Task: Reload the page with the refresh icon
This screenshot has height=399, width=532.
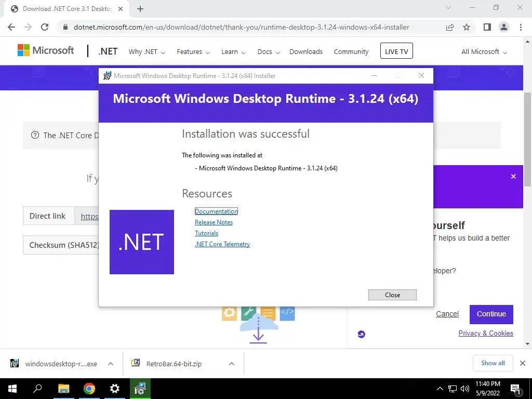Action: point(45,27)
